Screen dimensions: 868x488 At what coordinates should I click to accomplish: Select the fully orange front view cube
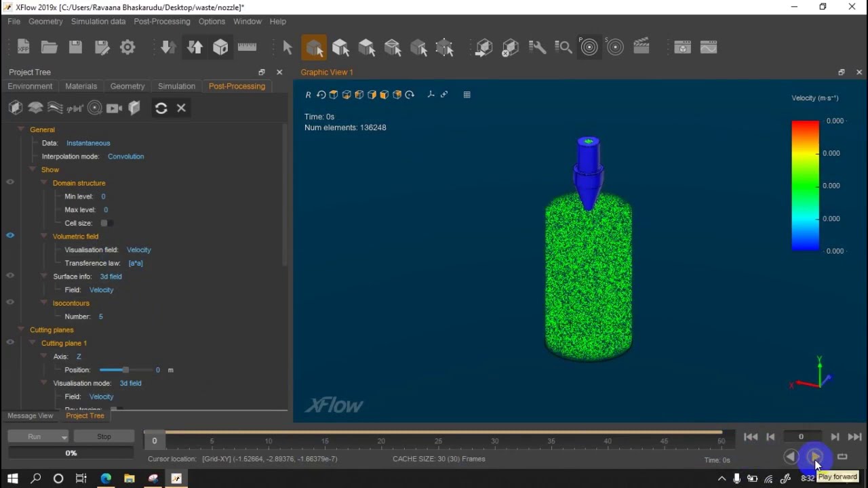[384, 95]
